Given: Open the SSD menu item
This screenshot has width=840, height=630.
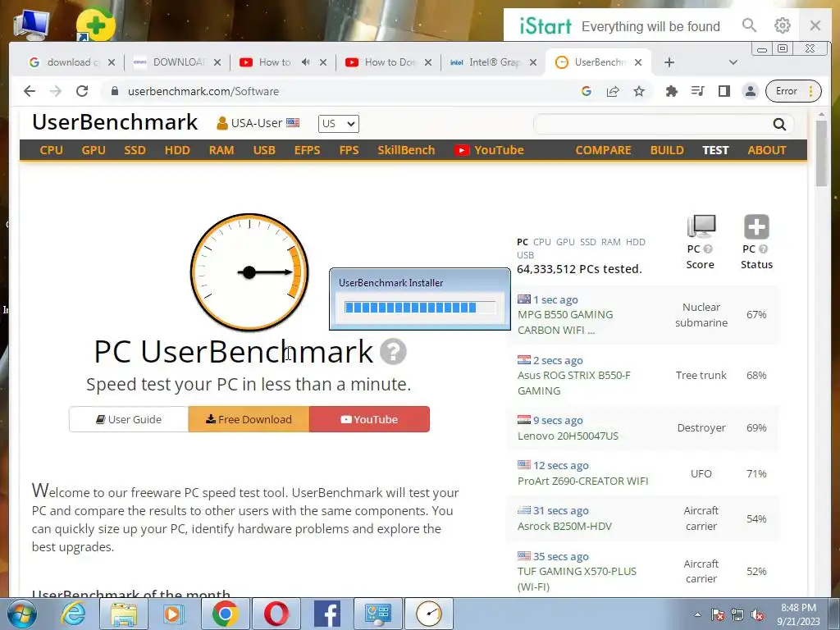Looking at the screenshot, I should click(135, 150).
